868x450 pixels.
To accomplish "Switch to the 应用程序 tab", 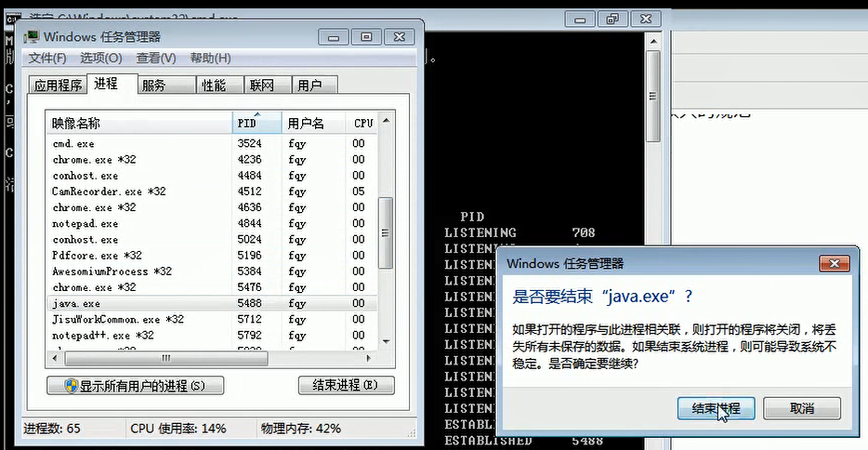I will [59, 86].
